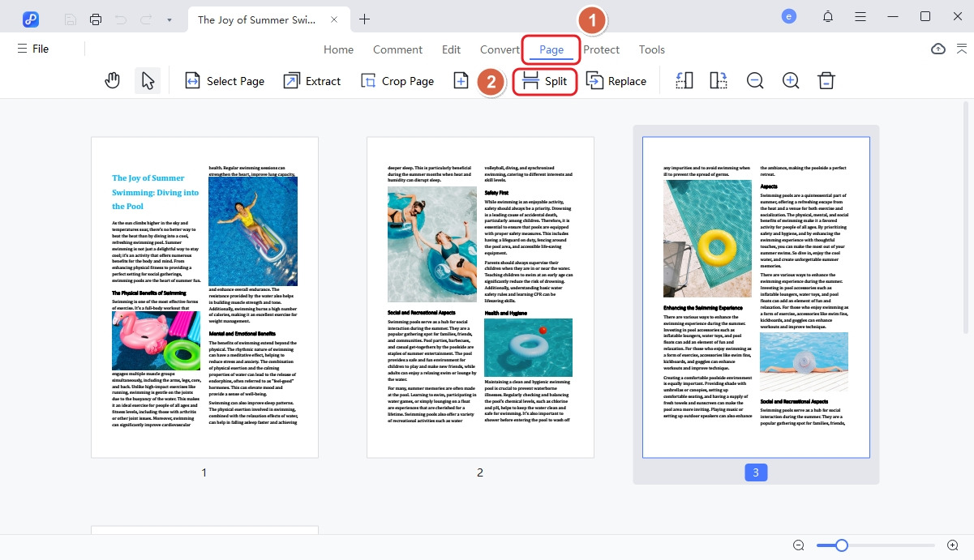Collapse the ribbon with chevron
The width and height of the screenshot is (974, 560).
(x=962, y=49)
